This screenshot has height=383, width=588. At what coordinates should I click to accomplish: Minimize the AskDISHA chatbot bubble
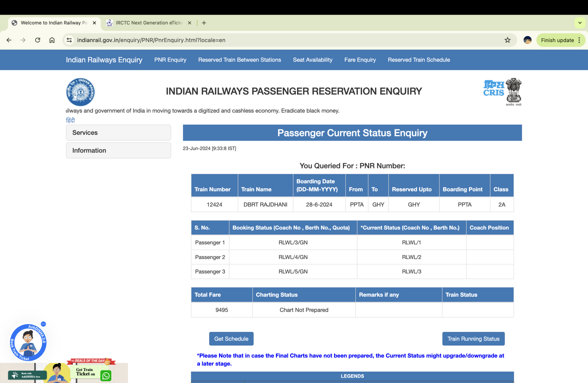click(43, 324)
